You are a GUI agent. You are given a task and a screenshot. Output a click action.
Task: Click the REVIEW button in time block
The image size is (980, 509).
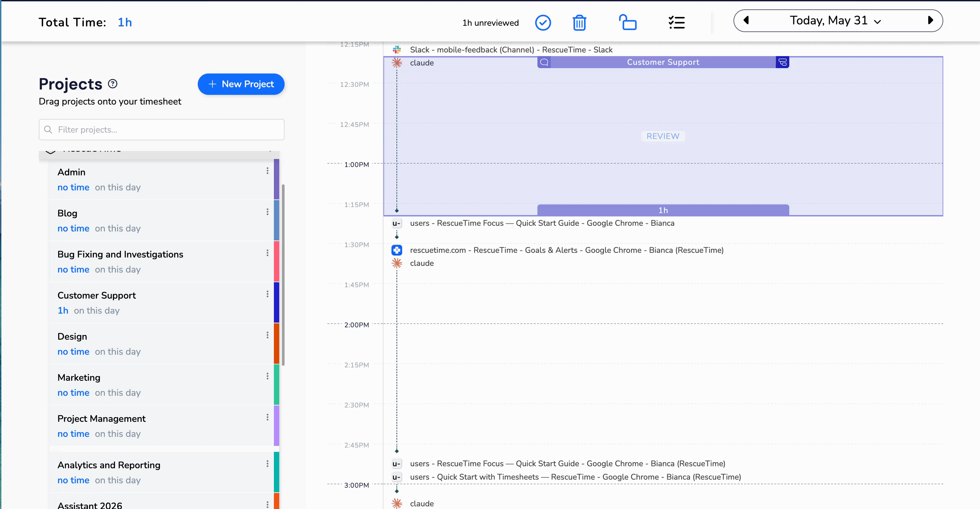663,136
